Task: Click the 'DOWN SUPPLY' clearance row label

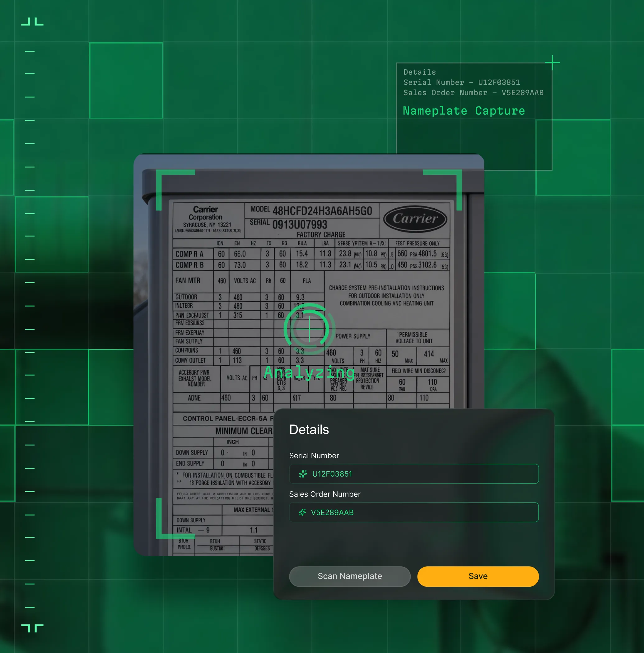Action: [x=192, y=452]
